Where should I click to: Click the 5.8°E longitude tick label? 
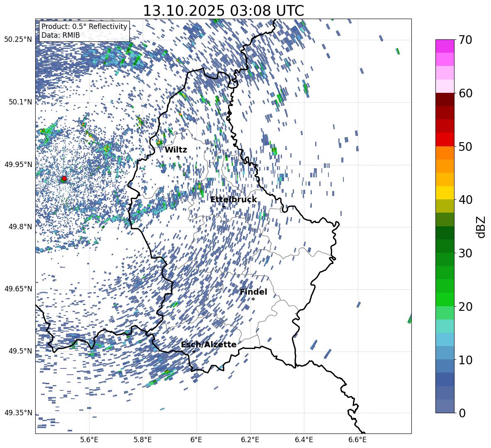[x=143, y=440]
